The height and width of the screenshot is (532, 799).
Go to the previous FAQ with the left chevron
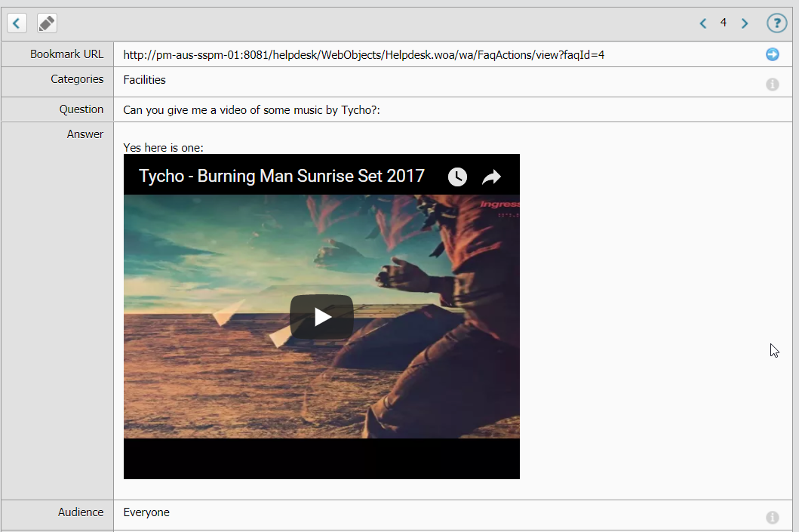pos(702,23)
